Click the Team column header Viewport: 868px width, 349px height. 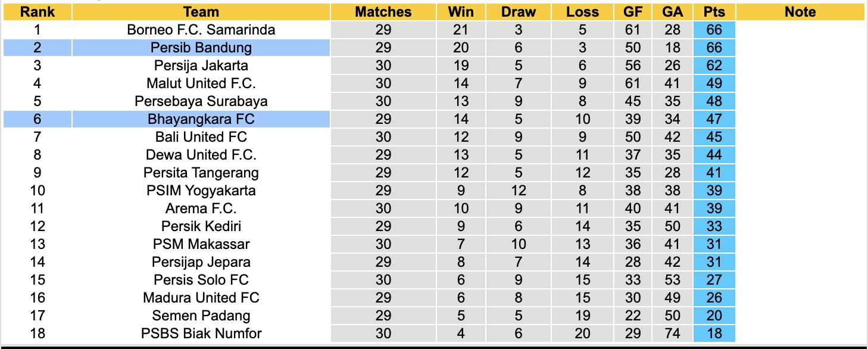click(x=201, y=12)
